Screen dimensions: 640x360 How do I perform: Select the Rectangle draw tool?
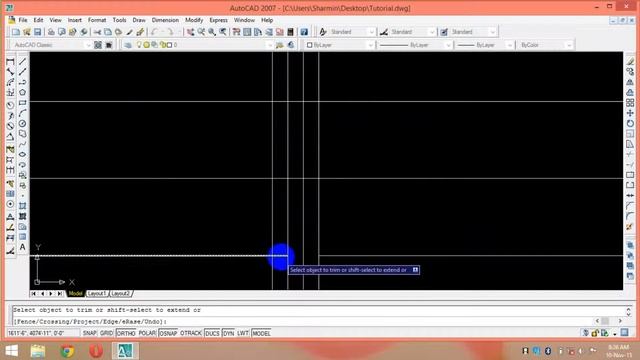[x=22, y=103]
